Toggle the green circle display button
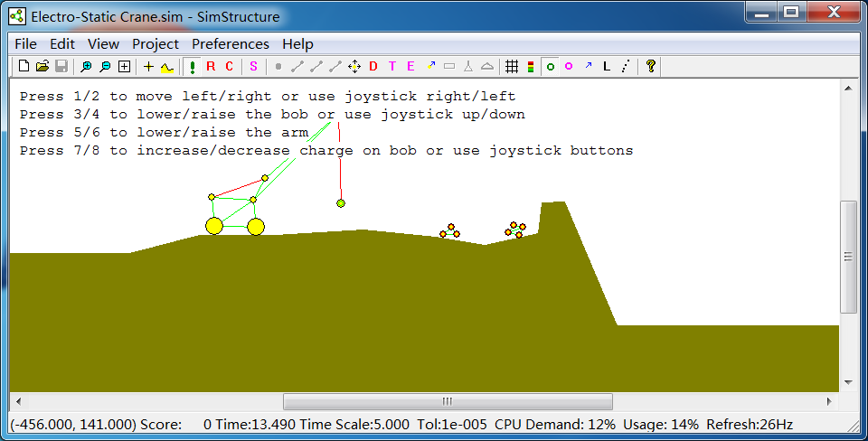This screenshot has width=868, height=441. point(550,66)
